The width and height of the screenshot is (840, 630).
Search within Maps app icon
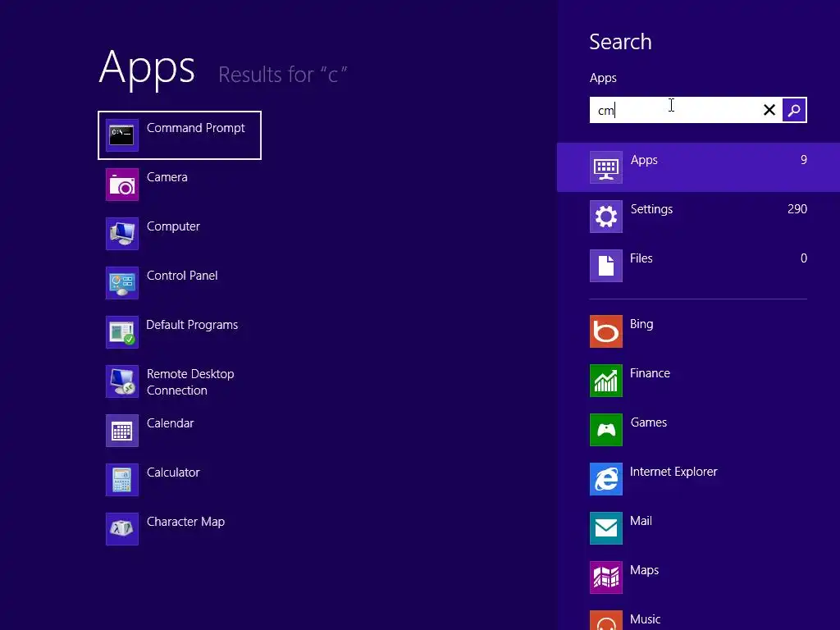[x=606, y=578]
